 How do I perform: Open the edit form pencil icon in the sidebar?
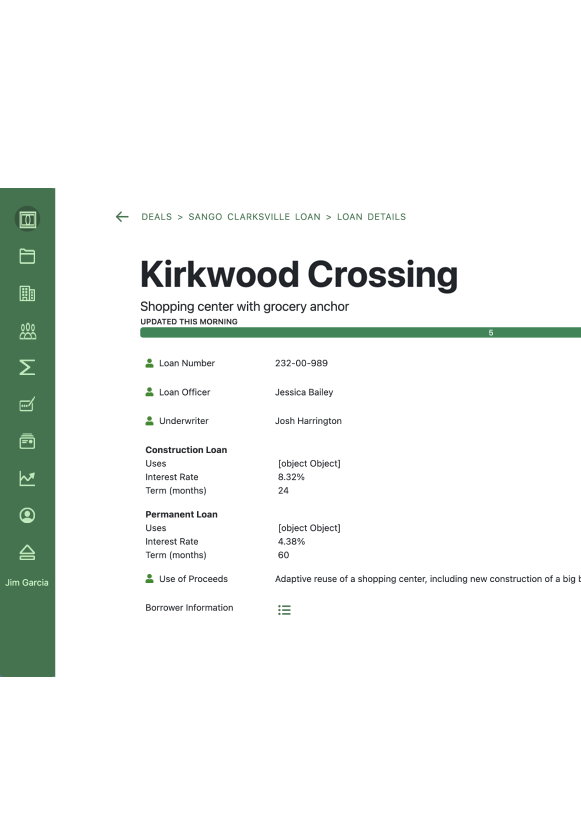(27, 404)
